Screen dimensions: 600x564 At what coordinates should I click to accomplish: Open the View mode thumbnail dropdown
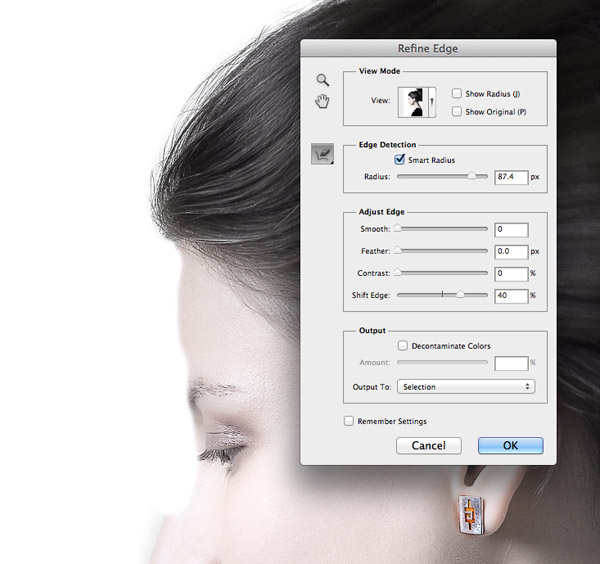click(x=417, y=102)
